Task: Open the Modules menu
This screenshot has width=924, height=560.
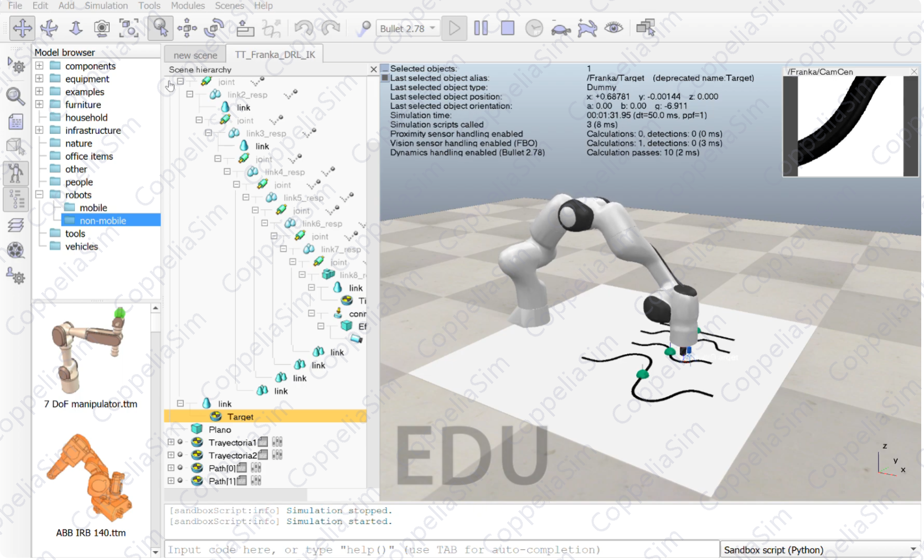Action: coord(188,6)
